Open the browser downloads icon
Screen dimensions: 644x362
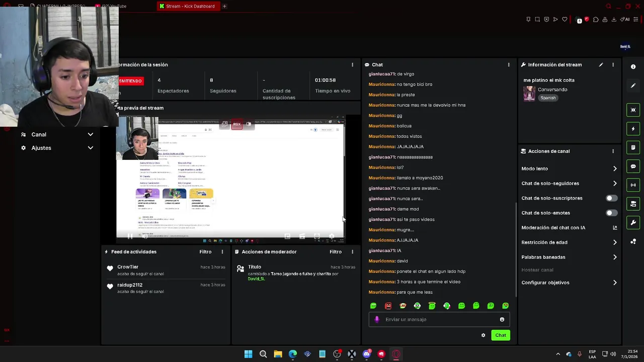tap(614, 20)
